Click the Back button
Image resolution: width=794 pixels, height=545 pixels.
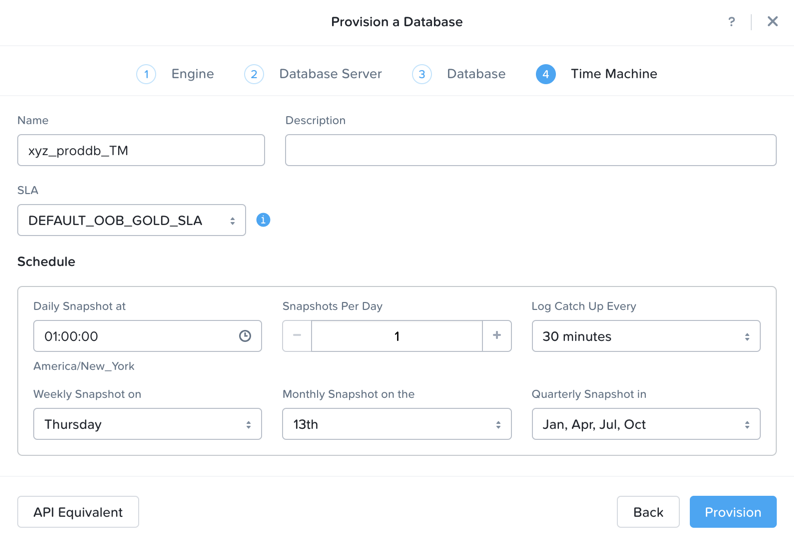coord(648,512)
